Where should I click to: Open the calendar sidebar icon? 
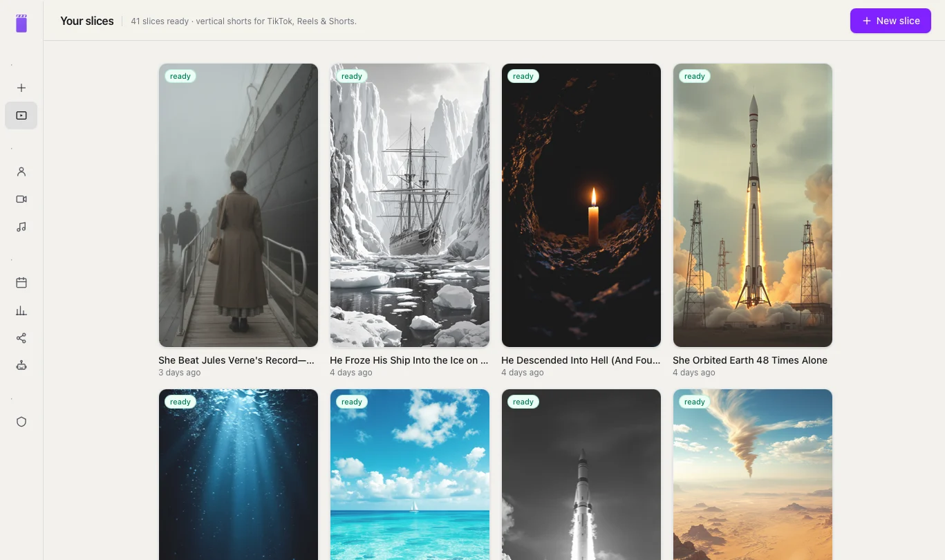tap(21, 283)
